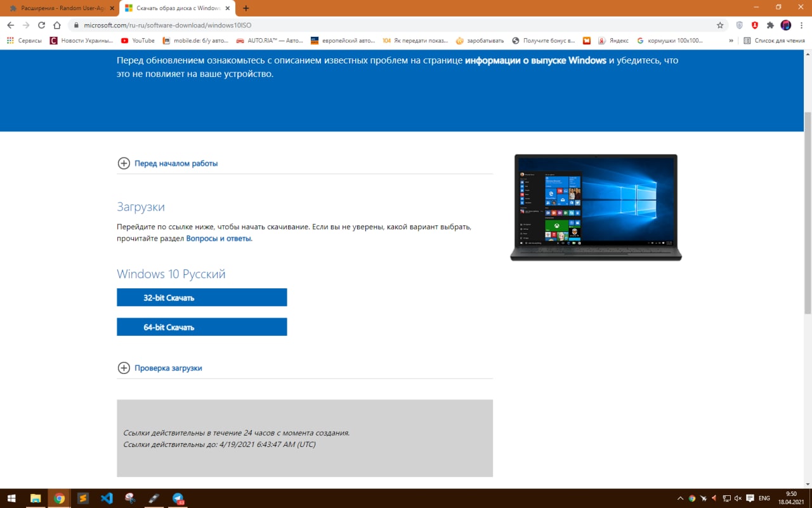The image size is (812, 508).
Task: Click the browser forward arrow
Action: click(26, 25)
